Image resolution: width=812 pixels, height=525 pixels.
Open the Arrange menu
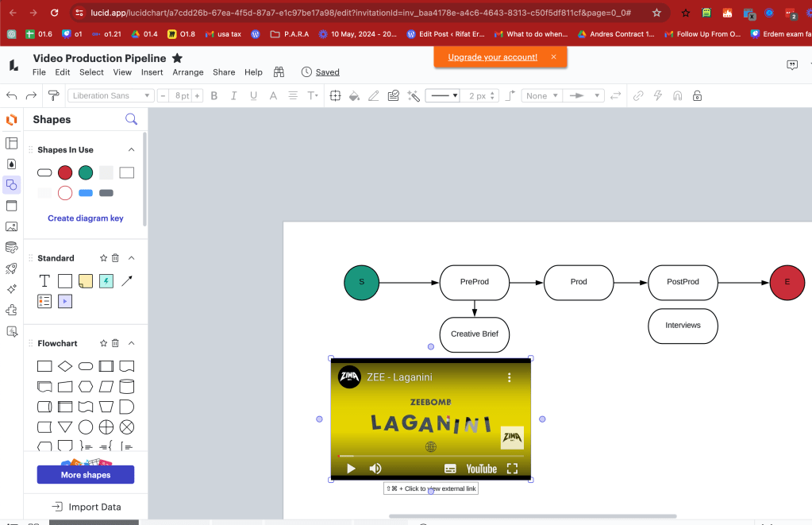coord(188,72)
